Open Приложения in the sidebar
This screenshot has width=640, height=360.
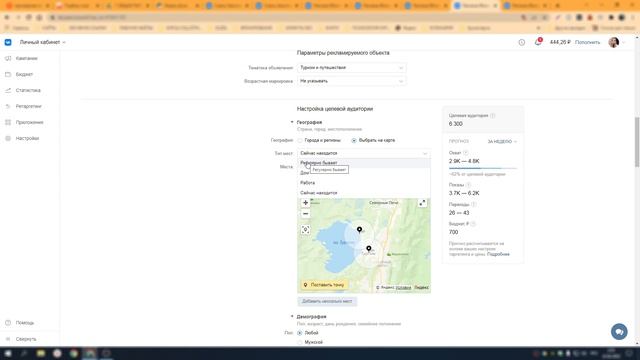pos(29,122)
